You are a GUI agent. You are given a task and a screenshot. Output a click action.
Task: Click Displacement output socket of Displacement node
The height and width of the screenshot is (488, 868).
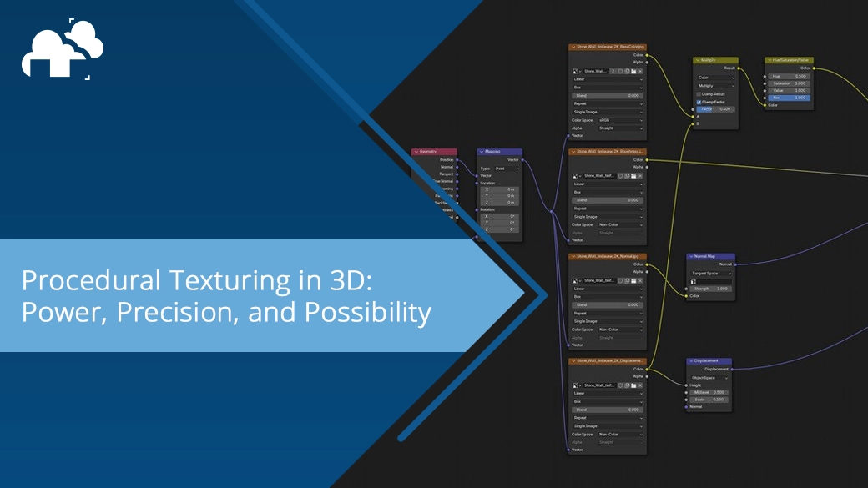coord(732,369)
